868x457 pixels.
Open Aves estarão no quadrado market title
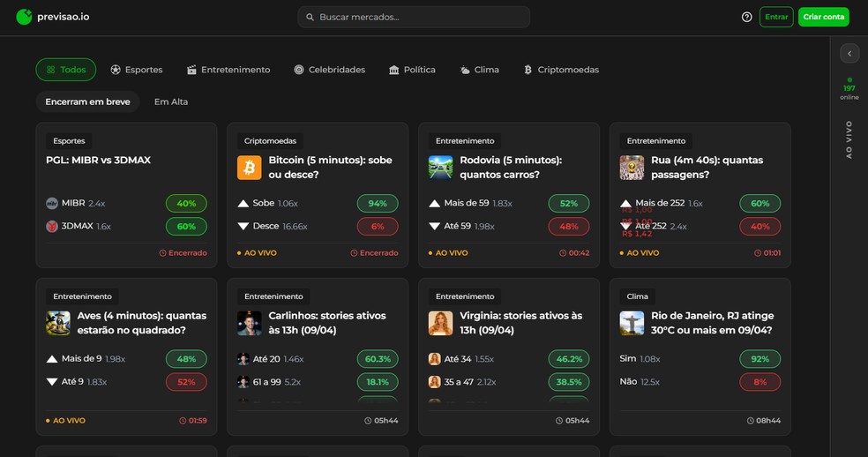pyautogui.click(x=142, y=323)
